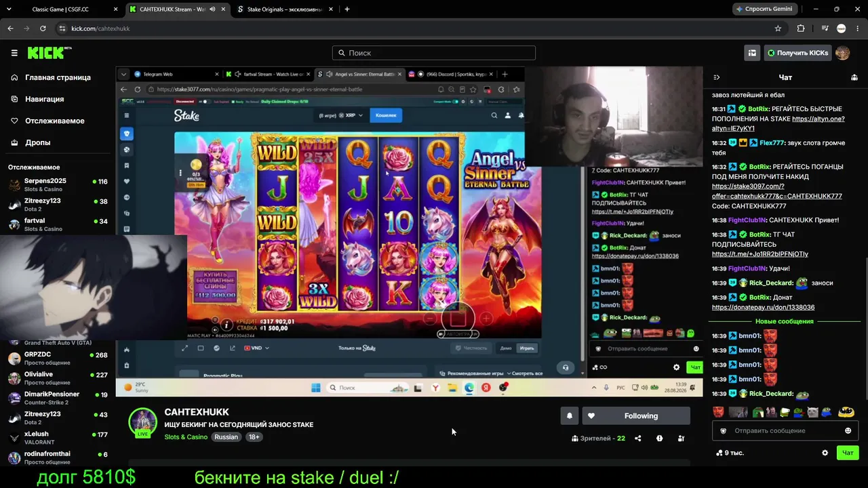The width and height of the screenshot is (868, 488).
Task: Open the Slots & Casino category link
Action: (x=186, y=437)
